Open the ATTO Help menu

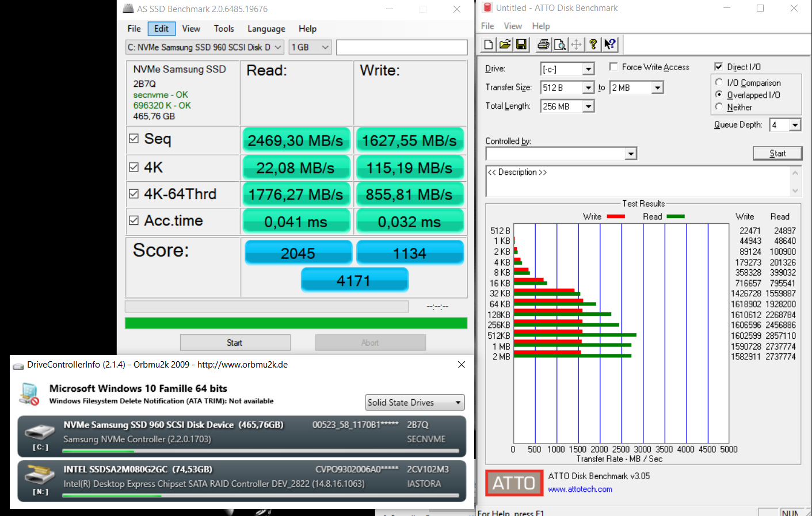point(541,26)
